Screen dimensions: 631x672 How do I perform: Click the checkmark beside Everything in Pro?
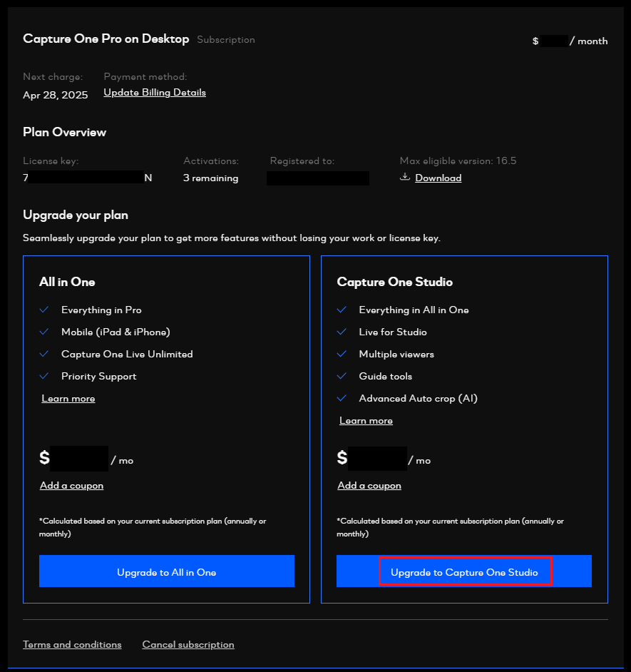44,310
